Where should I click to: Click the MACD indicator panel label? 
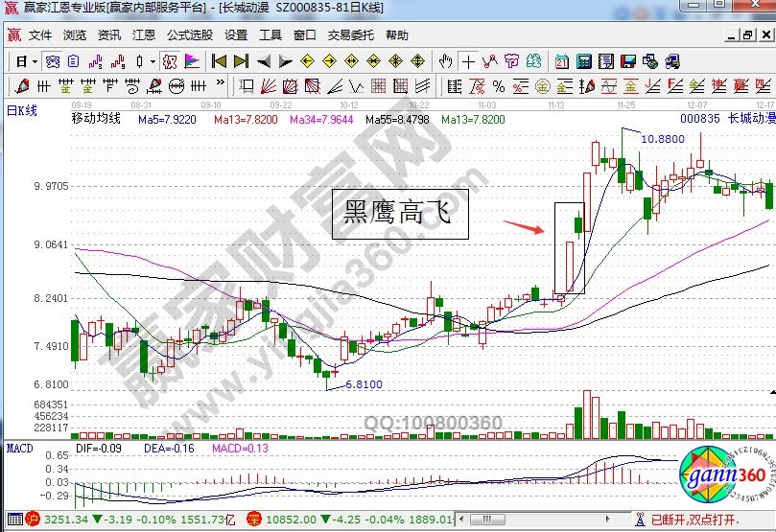20,448
